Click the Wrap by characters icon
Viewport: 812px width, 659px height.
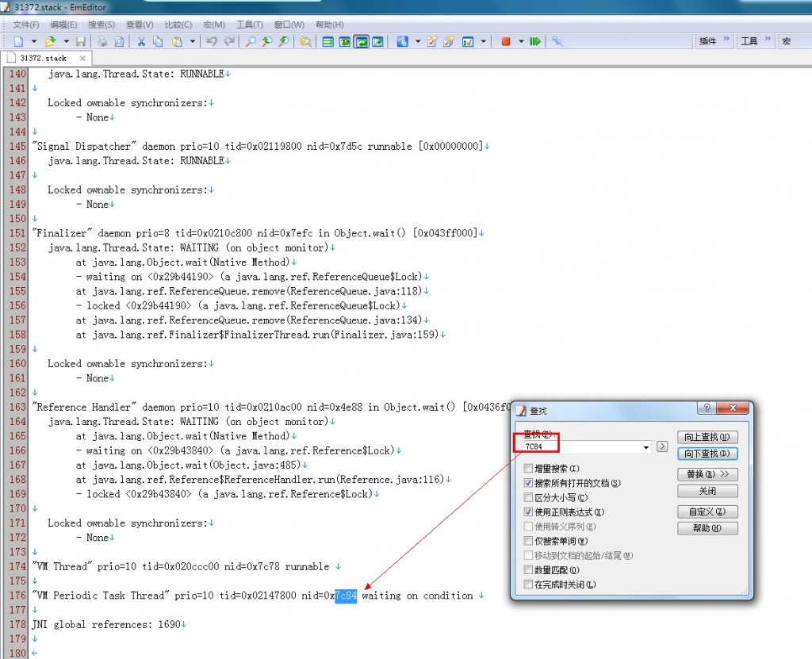click(344, 41)
